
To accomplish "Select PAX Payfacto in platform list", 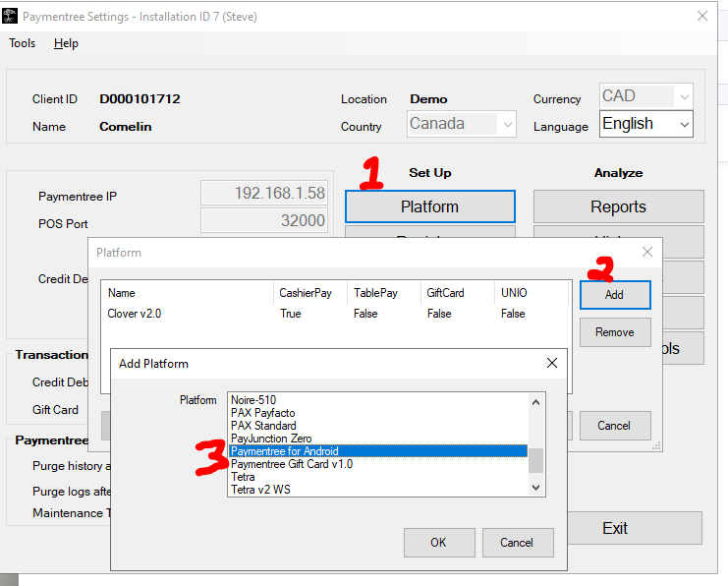I will [x=378, y=413].
